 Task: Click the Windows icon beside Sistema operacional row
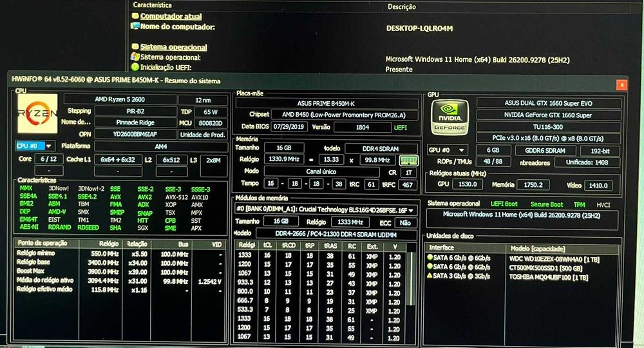click(x=135, y=57)
